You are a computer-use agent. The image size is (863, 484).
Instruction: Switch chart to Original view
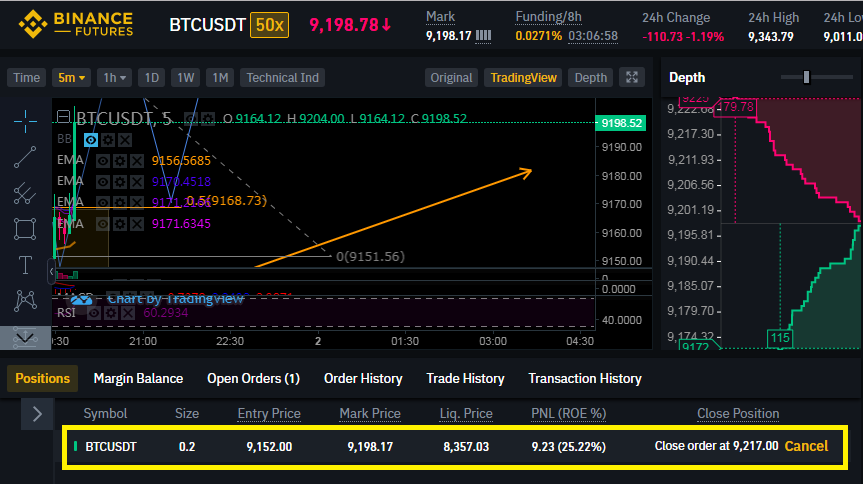(451, 78)
